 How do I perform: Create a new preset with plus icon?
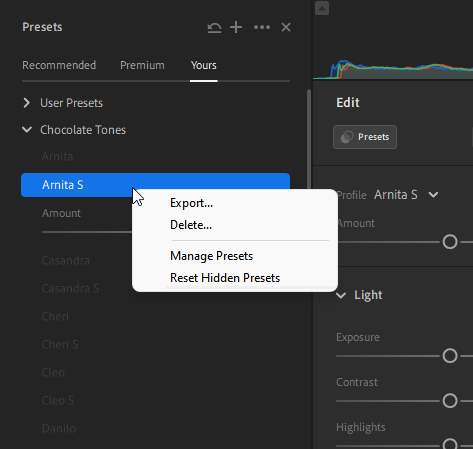[x=236, y=27]
